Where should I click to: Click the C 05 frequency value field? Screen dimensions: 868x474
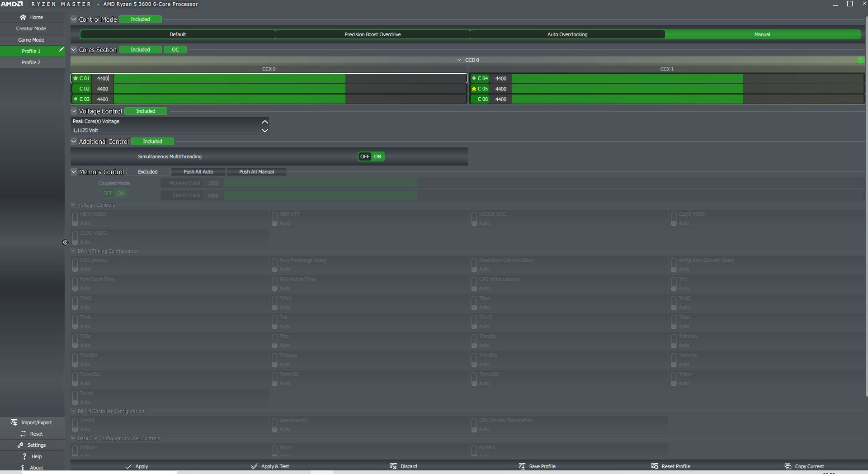(501, 89)
